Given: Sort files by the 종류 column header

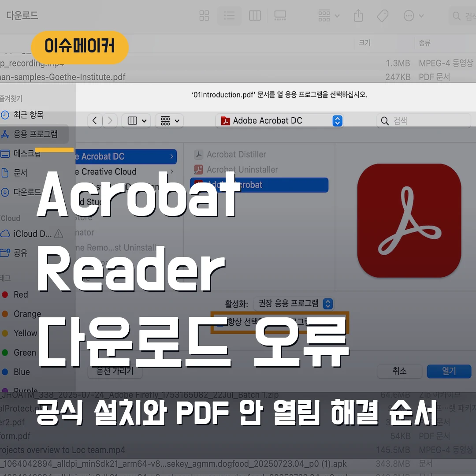Looking at the screenshot, I should [x=424, y=42].
